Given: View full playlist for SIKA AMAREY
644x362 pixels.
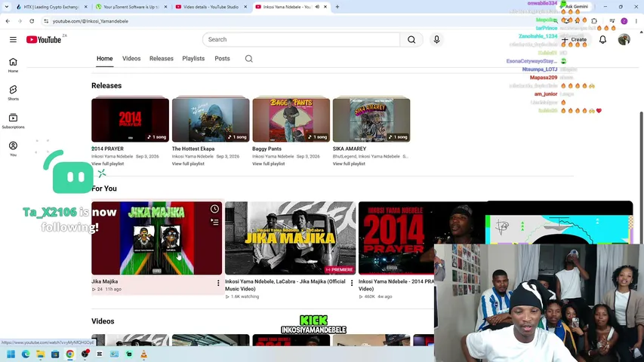Looking at the screenshot, I should (x=349, y=164).
